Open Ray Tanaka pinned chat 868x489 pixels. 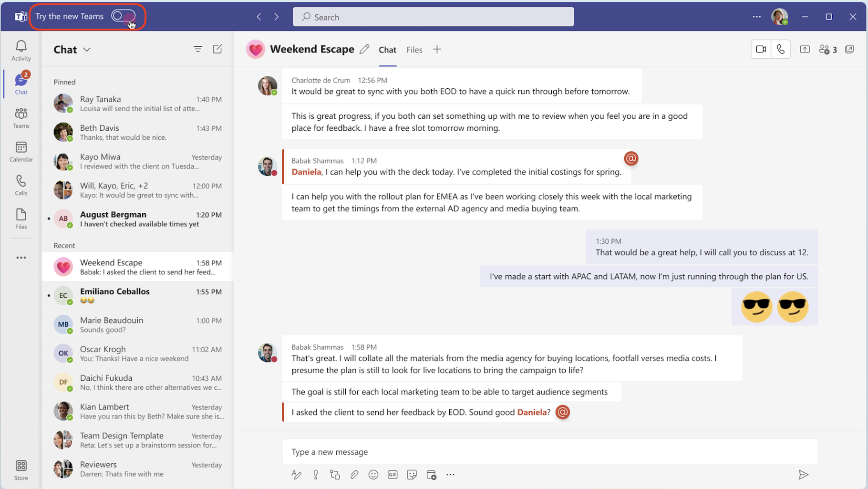point(138,104)
